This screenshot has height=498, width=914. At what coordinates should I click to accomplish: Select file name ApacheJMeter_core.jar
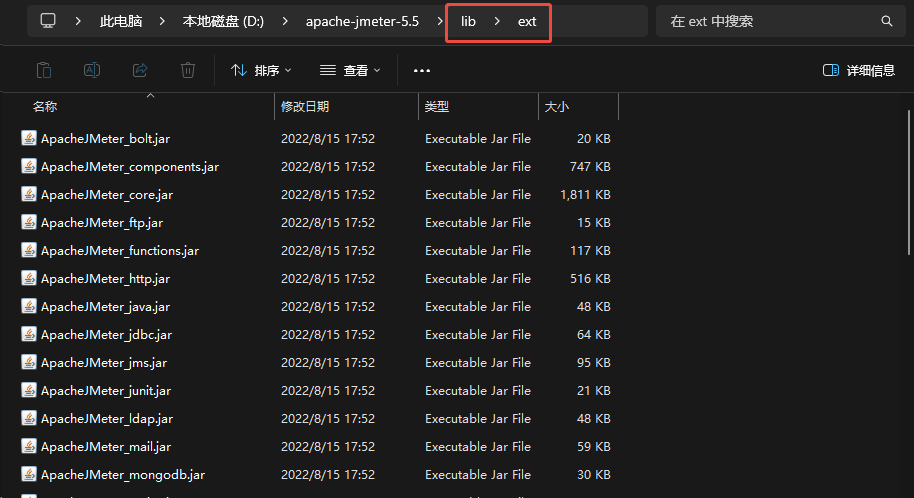107,195
